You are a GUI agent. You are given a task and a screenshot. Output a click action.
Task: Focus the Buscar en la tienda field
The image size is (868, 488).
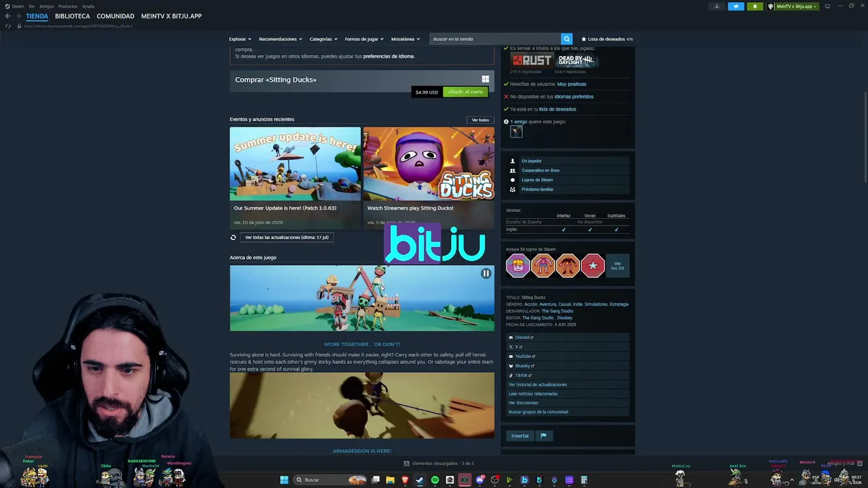495,39
